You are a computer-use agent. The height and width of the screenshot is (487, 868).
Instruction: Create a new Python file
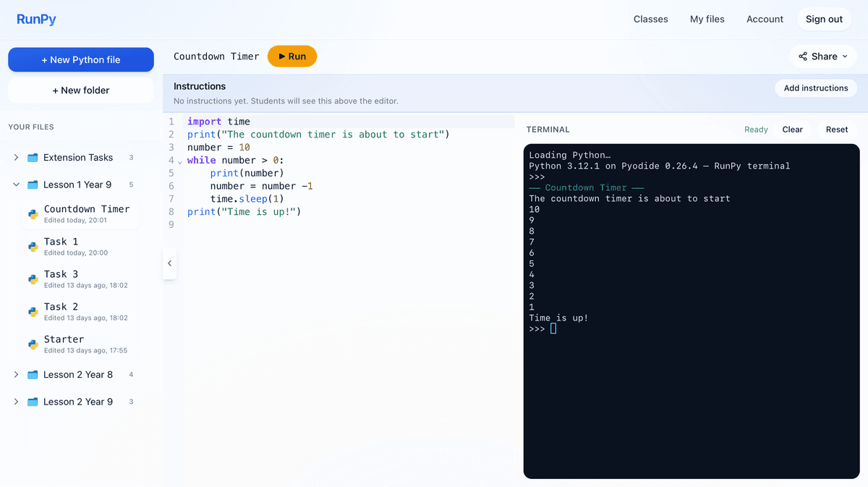pyautogui.click(x=81, y=60)
